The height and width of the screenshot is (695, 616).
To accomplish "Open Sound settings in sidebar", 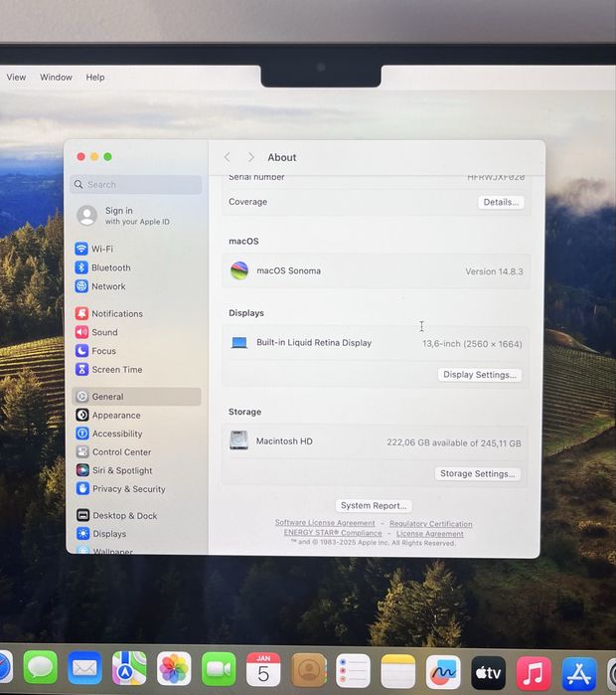I will 96,332.
